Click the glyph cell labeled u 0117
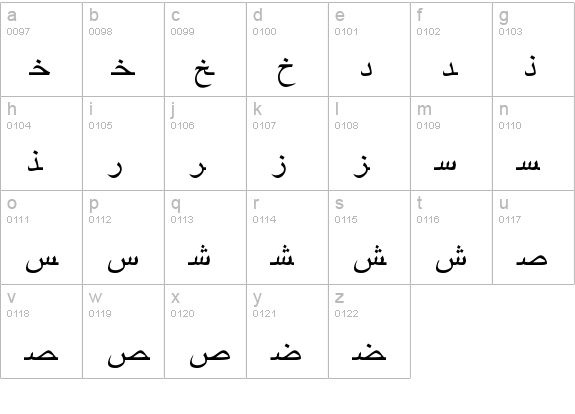Viewport: 575px width, 414px height. 534,237
